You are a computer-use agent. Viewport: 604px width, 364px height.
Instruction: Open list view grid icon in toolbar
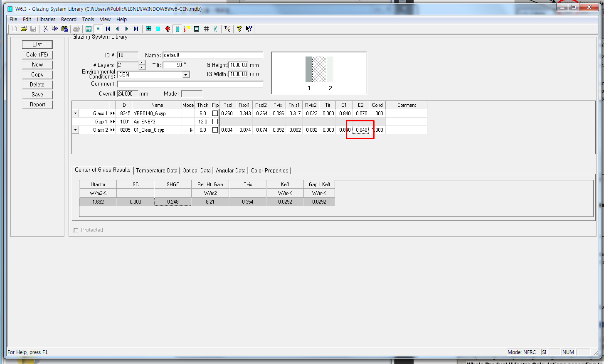[89, 29]
